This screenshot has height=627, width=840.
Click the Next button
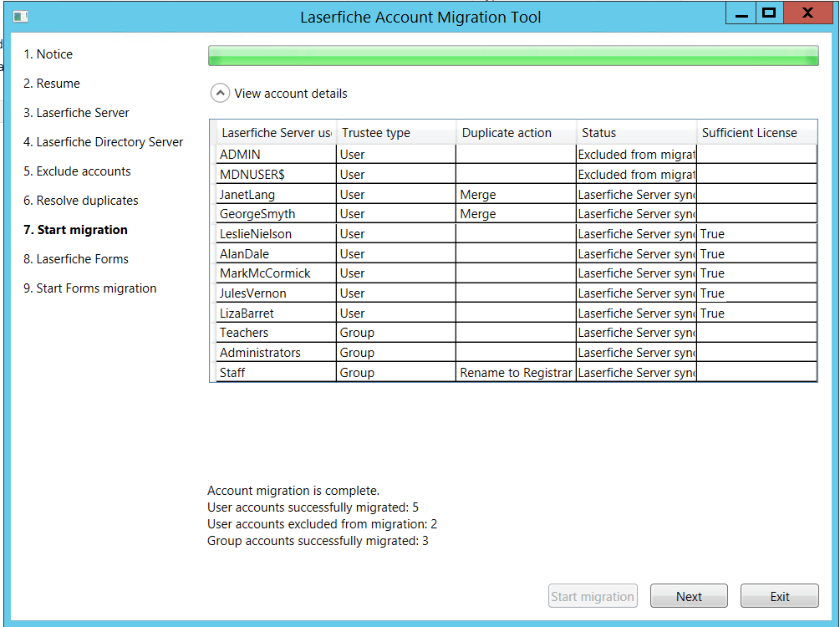coord(689,596)
